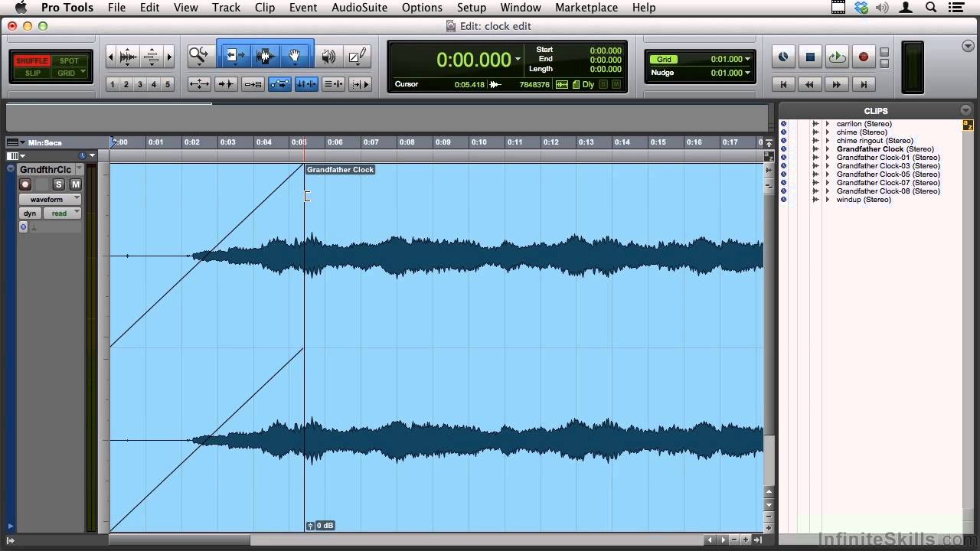This screenshot has width=980, height=551.
Task: Open GrndfthrClc track name dropdown arrow
Action: pyautogui.click(x=79, y=169)
